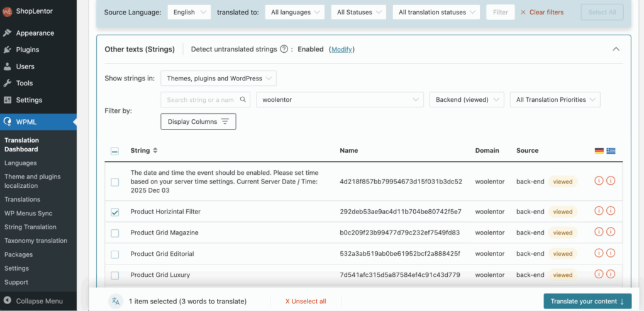Click the Collapse Menu arrow icon

pos(8,301)
